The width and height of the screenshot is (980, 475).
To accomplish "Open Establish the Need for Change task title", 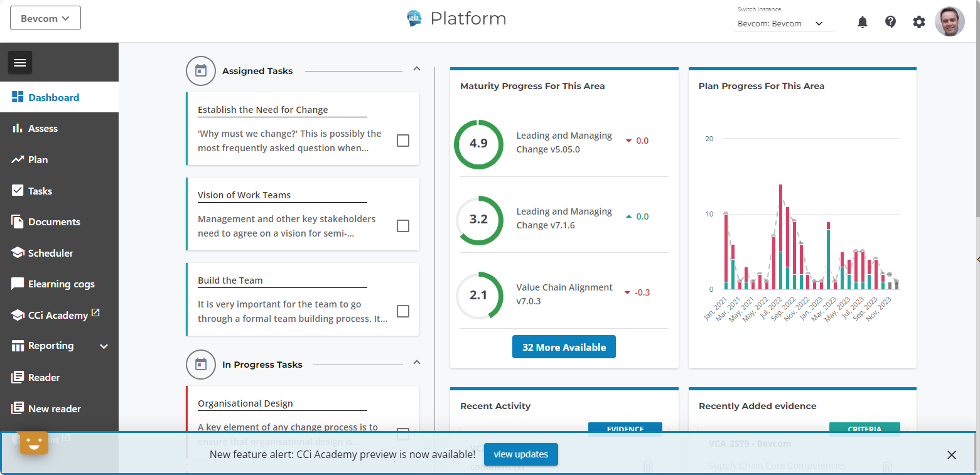I will [x=263, y=110].
